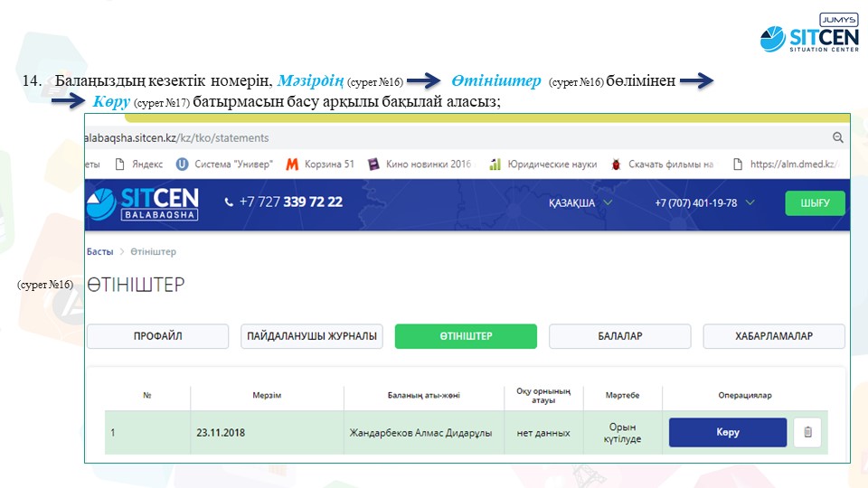
Task: Expand the +7 (707) 401-19-78 account dropdown
Action: tap(703, 203)
